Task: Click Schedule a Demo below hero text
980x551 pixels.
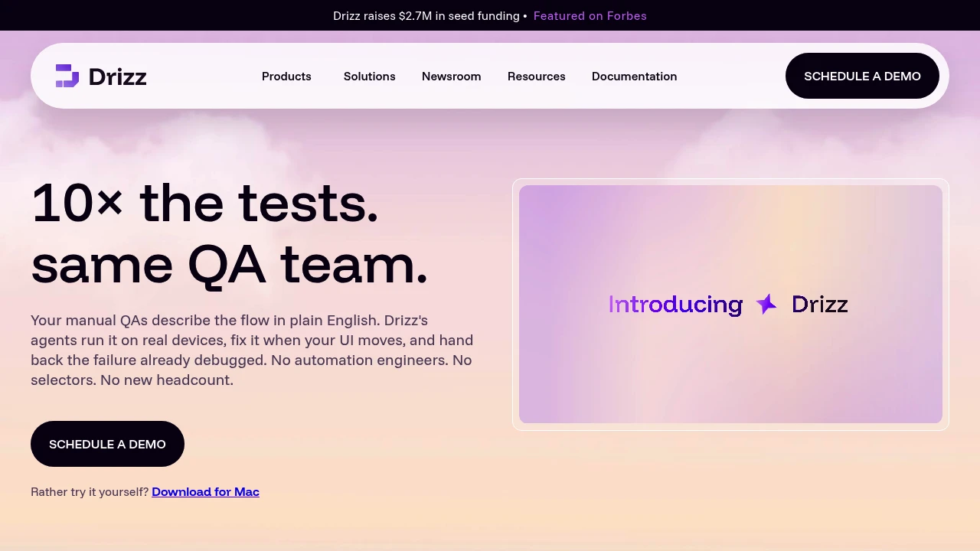Action: 107,444
